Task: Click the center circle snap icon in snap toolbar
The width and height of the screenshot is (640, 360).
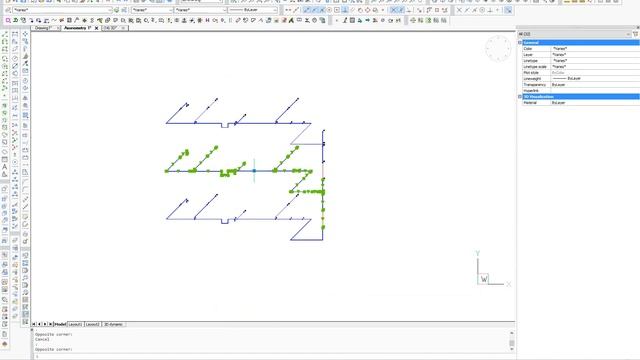Action: point(483,10)
